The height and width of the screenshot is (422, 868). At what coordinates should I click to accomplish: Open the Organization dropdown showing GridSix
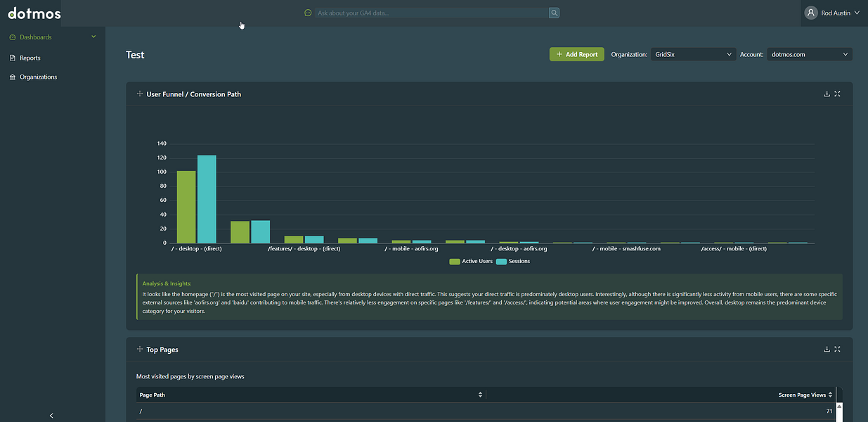pyautogui.click(x=693, y=54)
